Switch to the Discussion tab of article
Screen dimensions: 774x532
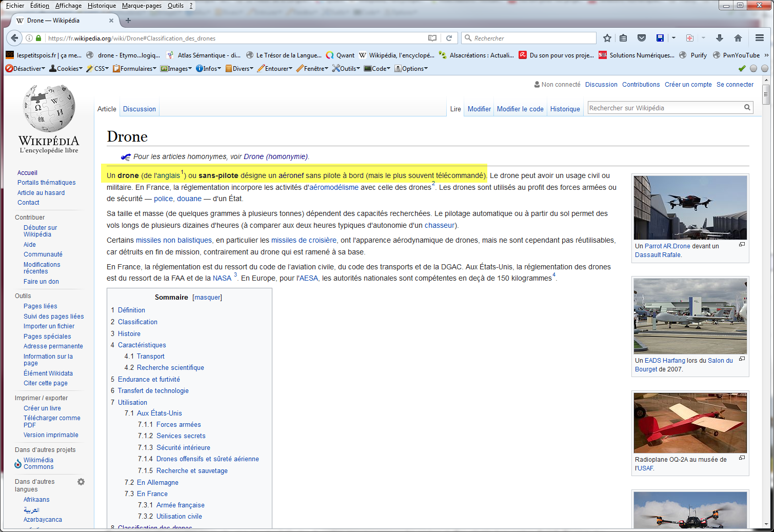pyautogui.click(x=139, y=109)
